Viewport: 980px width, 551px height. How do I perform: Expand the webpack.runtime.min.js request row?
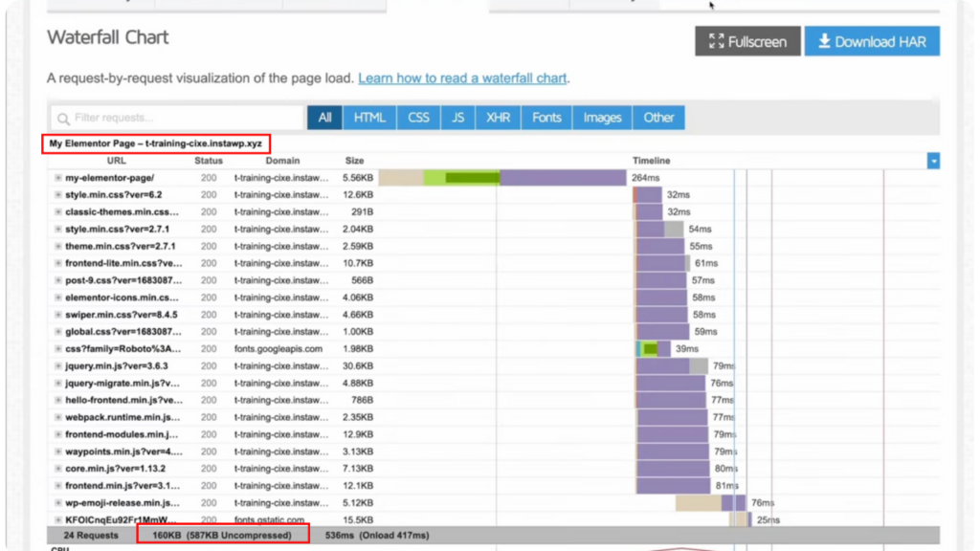[58, 417]
